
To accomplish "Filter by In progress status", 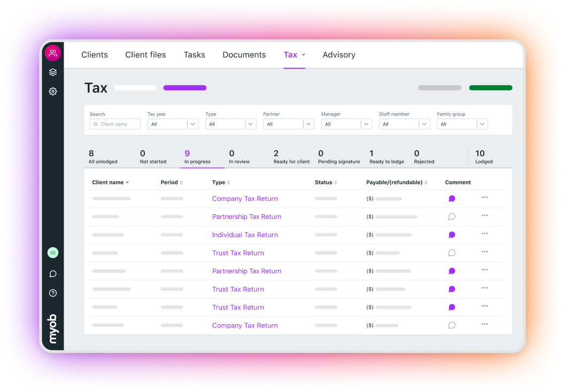I will click(x=197, y=157).
